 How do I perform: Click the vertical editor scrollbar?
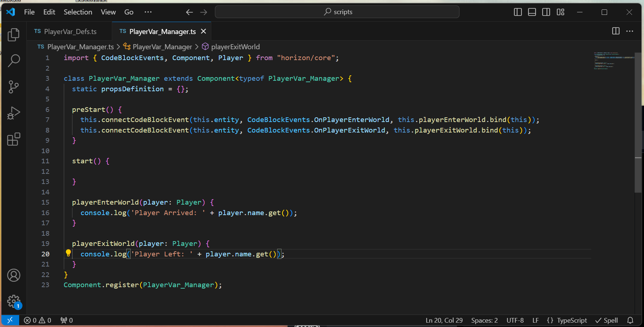click(638, 122)
